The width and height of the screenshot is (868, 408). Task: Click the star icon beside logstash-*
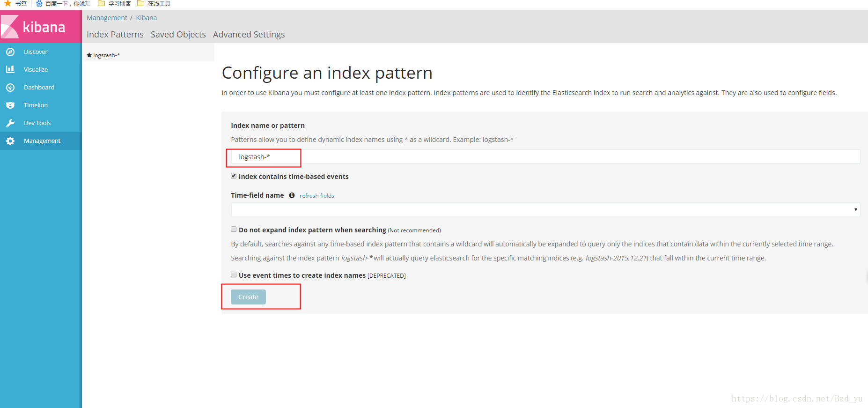tap(89, 55)
